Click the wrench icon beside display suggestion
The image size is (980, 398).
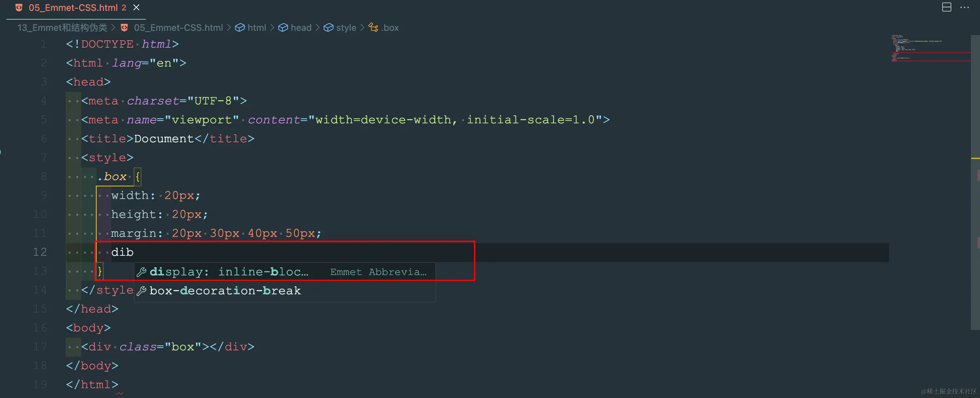[141, 272]
